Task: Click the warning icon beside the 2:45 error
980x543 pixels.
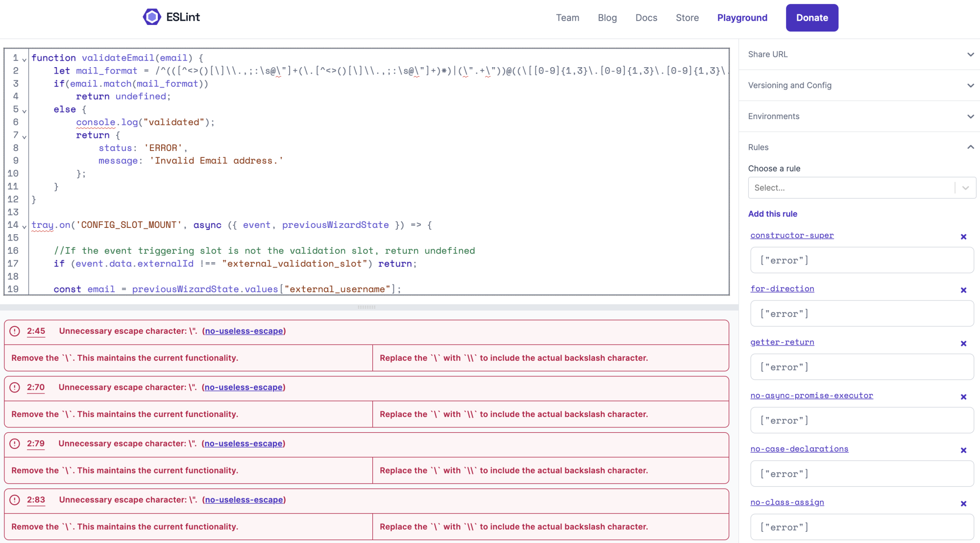Action: click(14, 331)
